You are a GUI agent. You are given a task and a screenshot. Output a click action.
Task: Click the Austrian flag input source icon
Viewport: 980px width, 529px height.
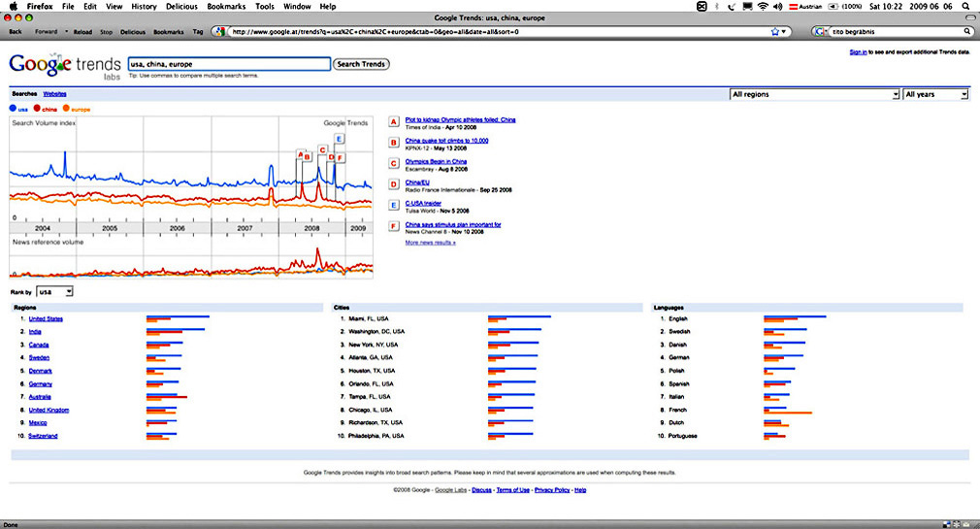pos(793,6)
